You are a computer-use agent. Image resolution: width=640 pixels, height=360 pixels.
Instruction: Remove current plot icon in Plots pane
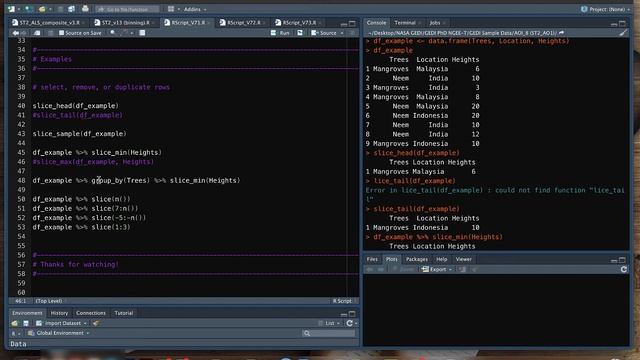tap(462, 269)
